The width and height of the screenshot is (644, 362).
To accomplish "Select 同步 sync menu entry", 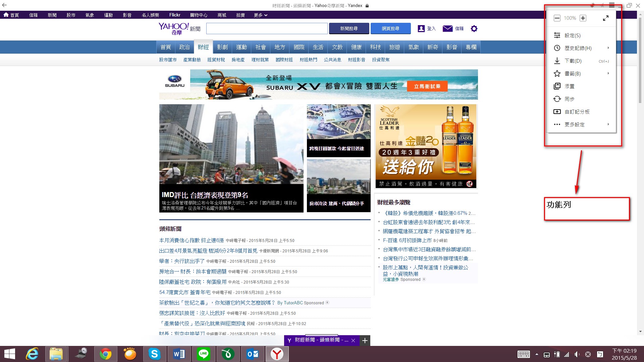I will 581,99.
